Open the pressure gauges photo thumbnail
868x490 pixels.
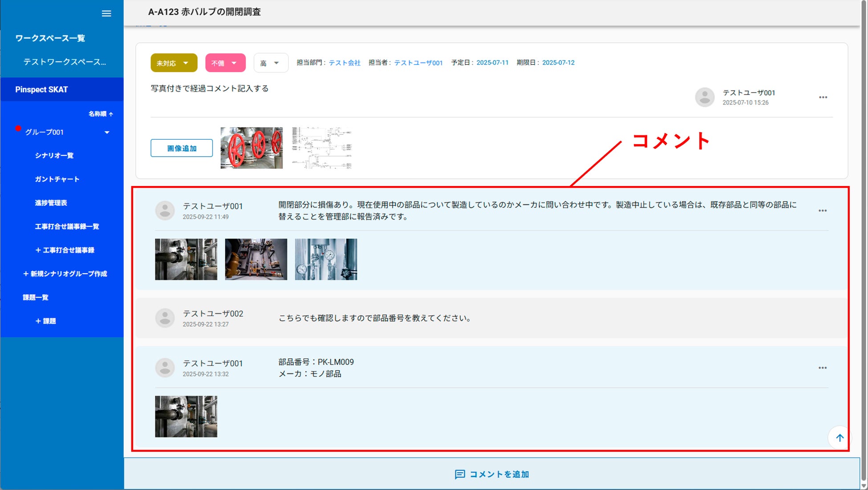326,259
